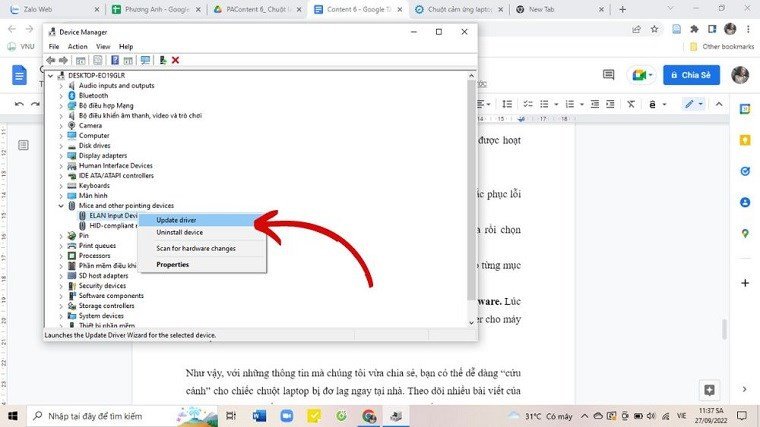Viewport: 760px width, 427px height.
Task: Expand the Bluetooth device category
Action: (x=61, y=96)
